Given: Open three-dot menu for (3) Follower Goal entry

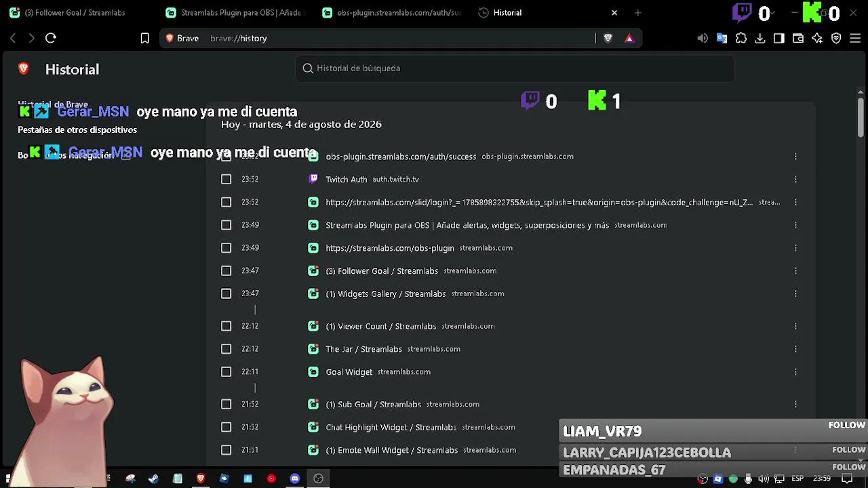Looking at the screenshot, I should pyautogui.click(x=795, y=270).
